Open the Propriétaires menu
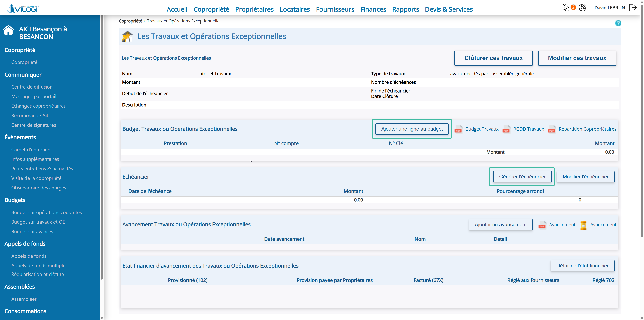Screen dimensions: 644x320 click(x=254, y=9)
